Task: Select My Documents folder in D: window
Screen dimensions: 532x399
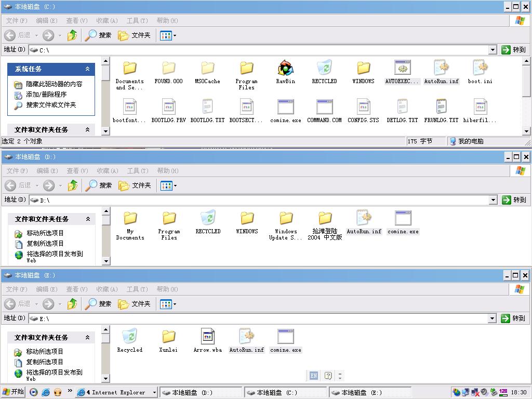Action: pos(130,218)
